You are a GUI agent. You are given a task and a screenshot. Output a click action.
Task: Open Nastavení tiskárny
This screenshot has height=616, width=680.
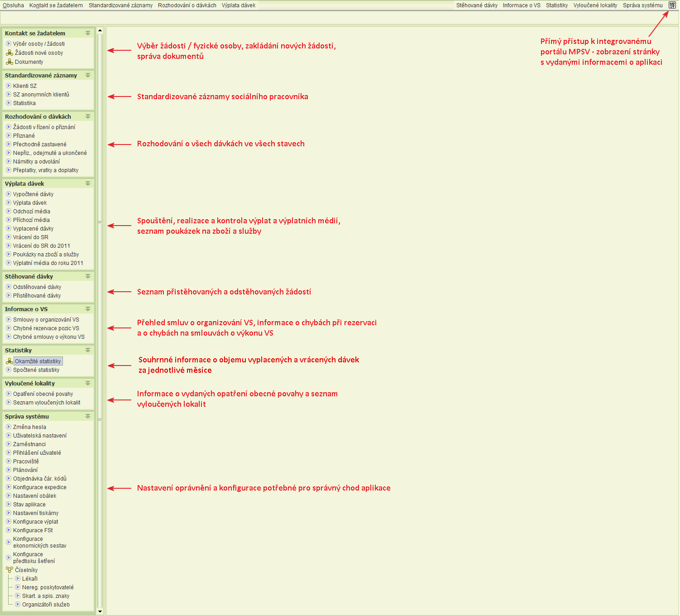tap(36, 513)
